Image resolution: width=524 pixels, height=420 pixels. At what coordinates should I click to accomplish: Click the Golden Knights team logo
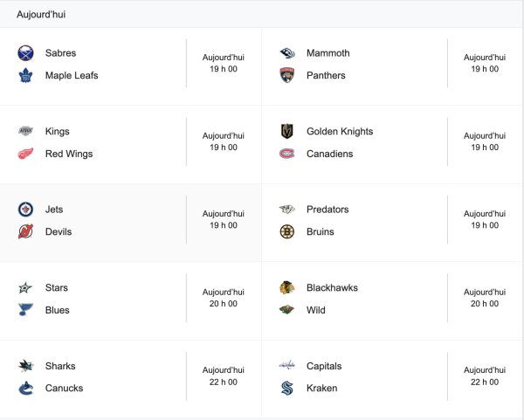(287, 132)
